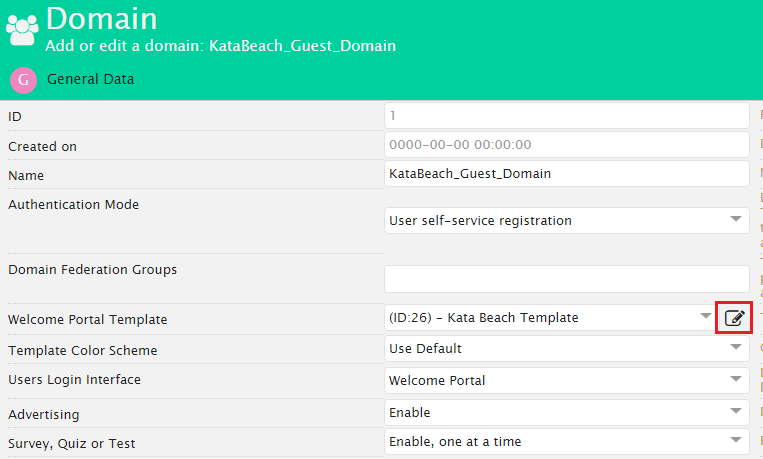Click the Domain Federation Groups label

point(92,270)
